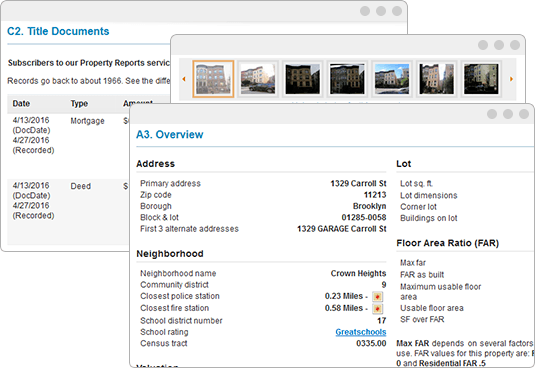The image size is (535, 368).
Task: Click the 4/13/2016 date in the Mortgage row
Action: point(31,120)
